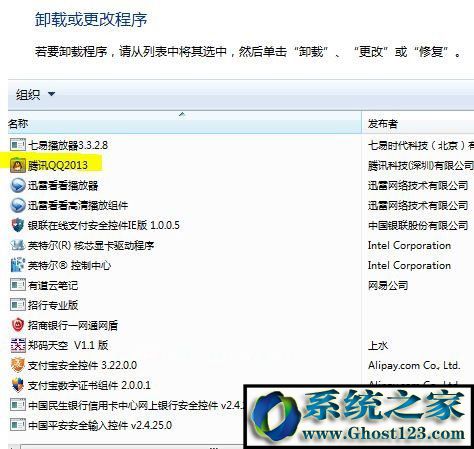474x449 pixels.
Task: Sort list by 发布者 column header
Action: coord(418,123)
